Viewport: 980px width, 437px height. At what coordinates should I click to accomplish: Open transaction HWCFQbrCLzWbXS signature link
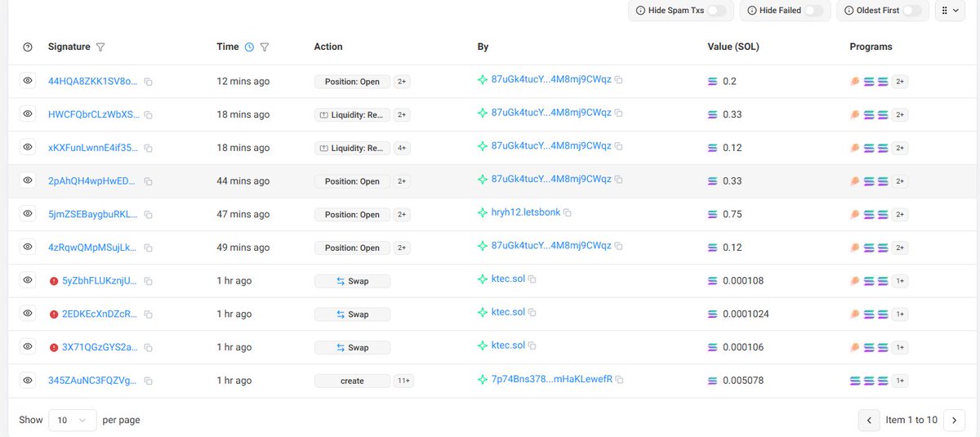(94, 115)
